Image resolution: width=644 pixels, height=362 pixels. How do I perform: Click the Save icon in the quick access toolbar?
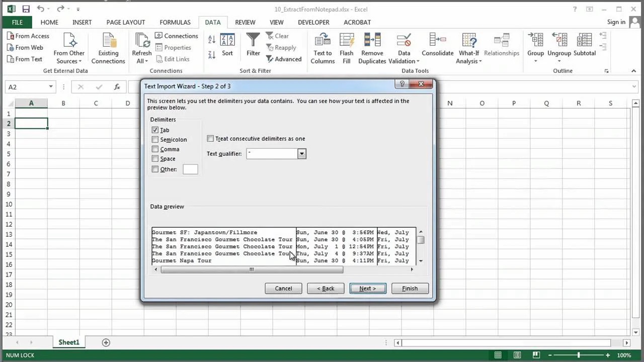pos(26,9)
